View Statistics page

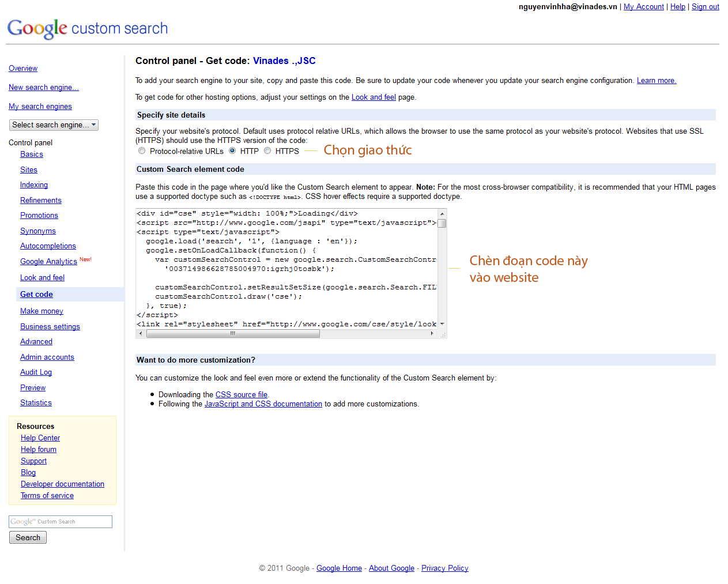coord(36,403)
